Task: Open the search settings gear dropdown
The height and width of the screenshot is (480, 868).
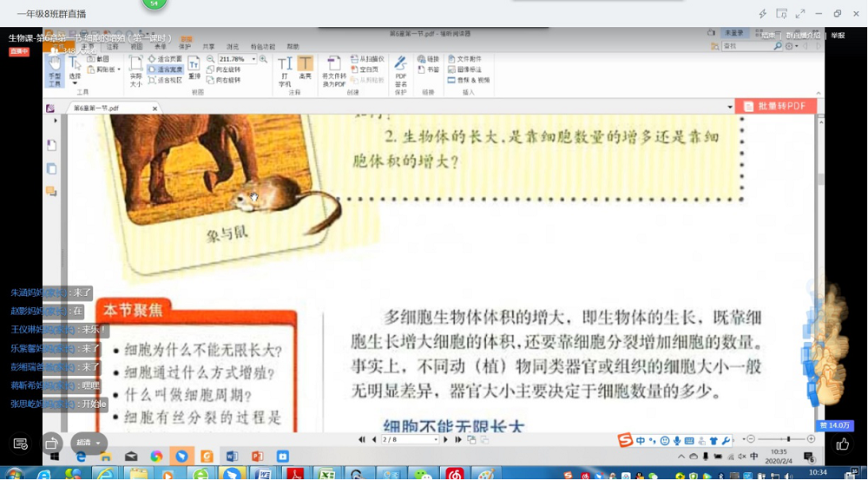Action: click(792, 47)
